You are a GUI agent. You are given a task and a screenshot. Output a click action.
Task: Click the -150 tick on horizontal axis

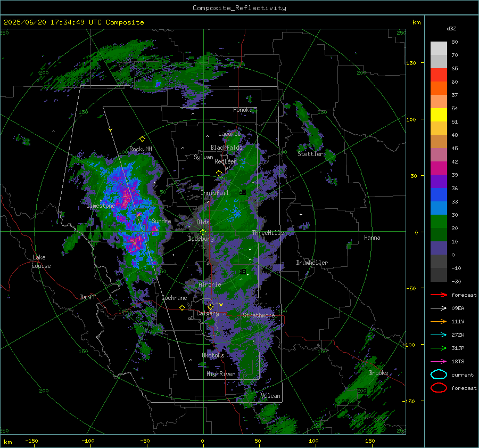click(x=31, y=441)
